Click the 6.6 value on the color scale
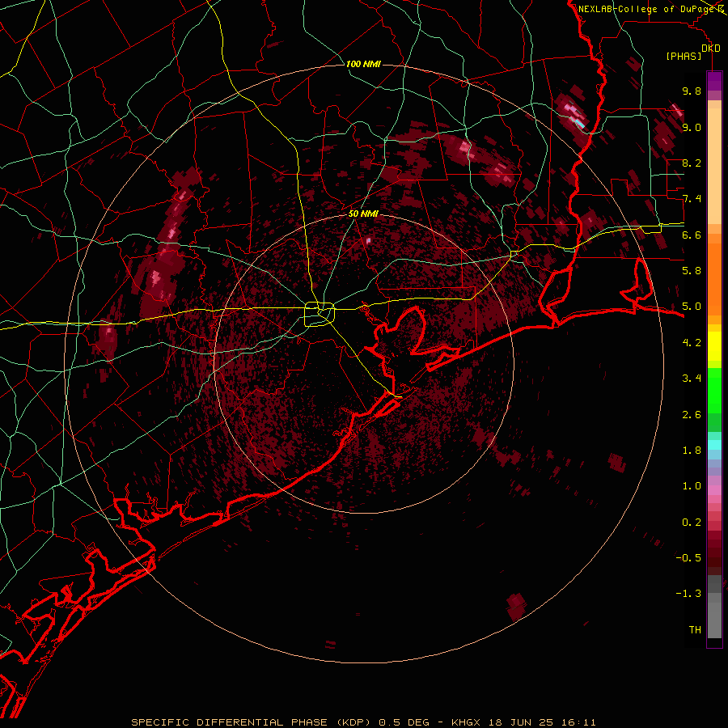Viewport: 728px width, 728px height. click(692, 235)
